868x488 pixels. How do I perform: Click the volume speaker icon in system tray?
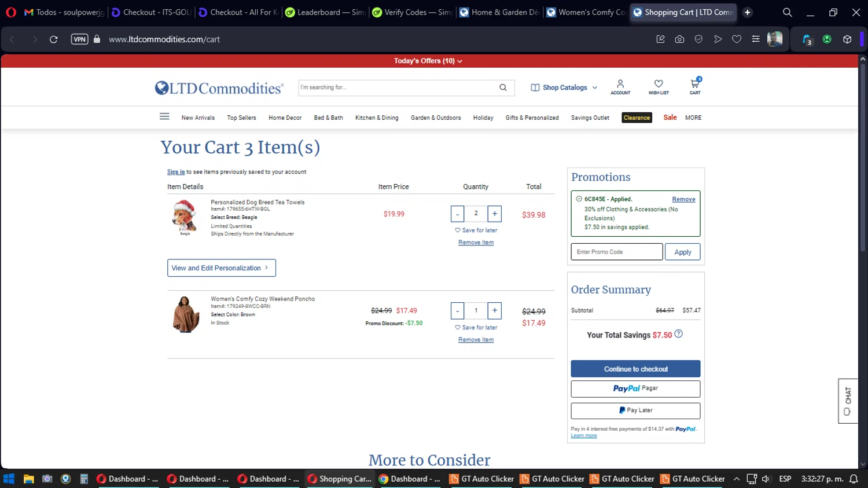click(x=766, y=479)
